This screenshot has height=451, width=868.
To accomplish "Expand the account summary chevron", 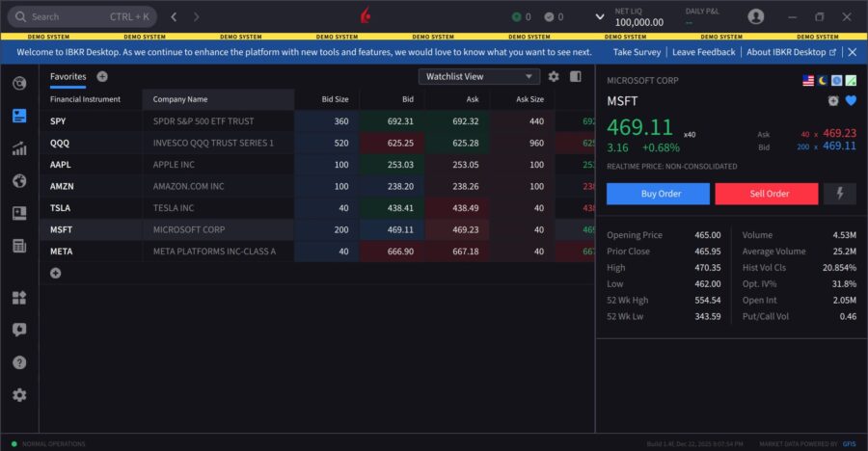I will tap(600, 16).
